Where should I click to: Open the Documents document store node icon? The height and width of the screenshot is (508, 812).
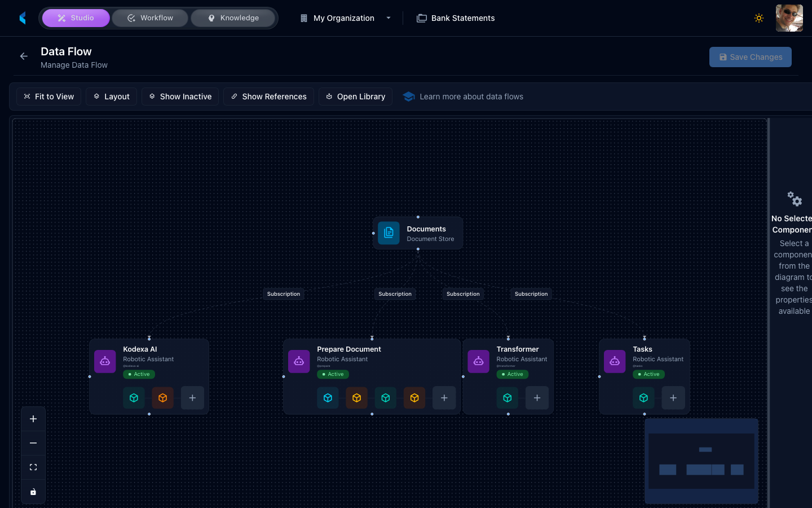389,233
